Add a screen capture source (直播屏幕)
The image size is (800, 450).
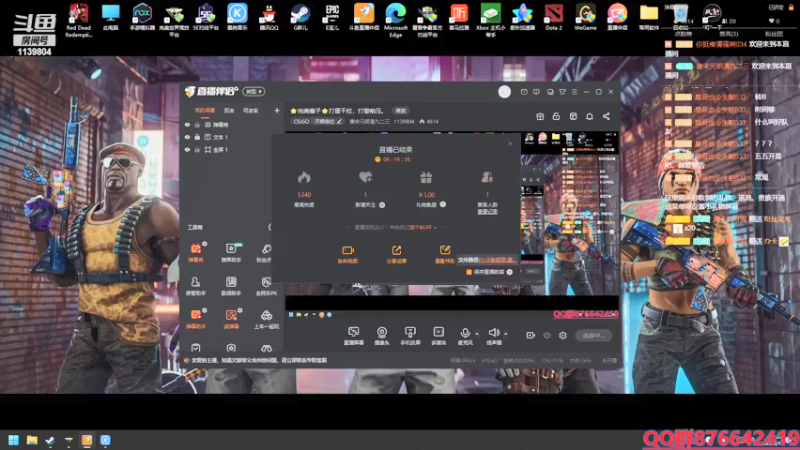click(354, 336)
